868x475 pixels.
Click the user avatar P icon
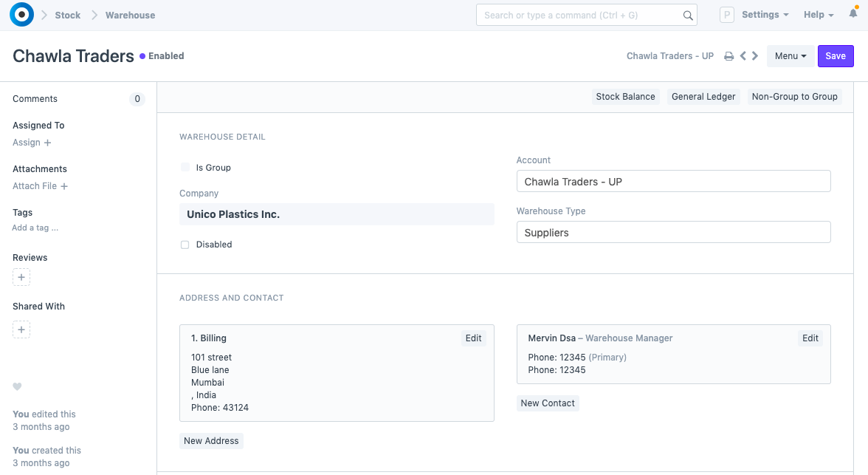(x=727, y=15)
